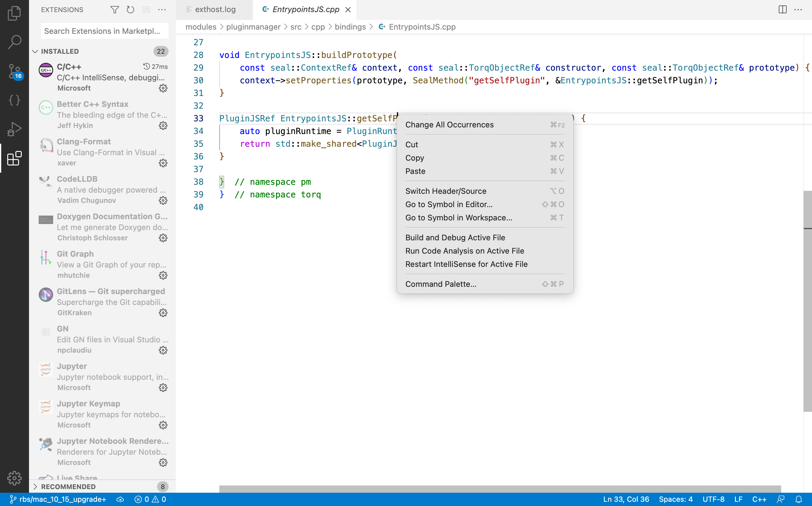Switch to the exthost.log tab
812x506 pixels.
point(215,10)
